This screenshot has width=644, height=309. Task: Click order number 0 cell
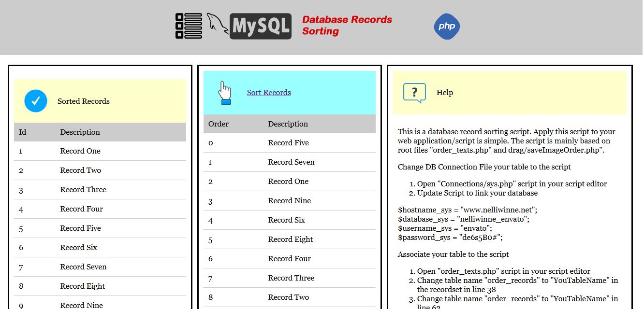pos(210,143)
